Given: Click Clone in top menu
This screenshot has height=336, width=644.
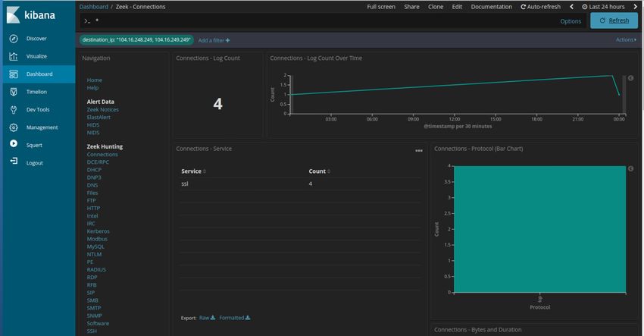Looking at the screenshot, I should [x=436, y=7].
